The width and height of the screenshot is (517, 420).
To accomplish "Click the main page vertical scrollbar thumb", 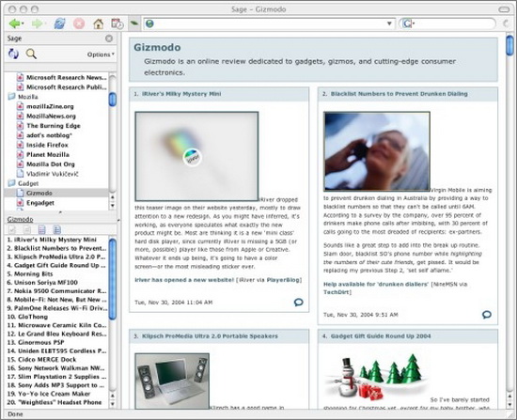I will coord(509,45).
